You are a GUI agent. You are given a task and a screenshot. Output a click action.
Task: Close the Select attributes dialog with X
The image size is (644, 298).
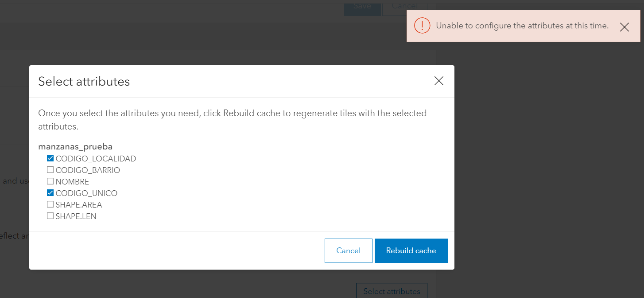(438, 81)
